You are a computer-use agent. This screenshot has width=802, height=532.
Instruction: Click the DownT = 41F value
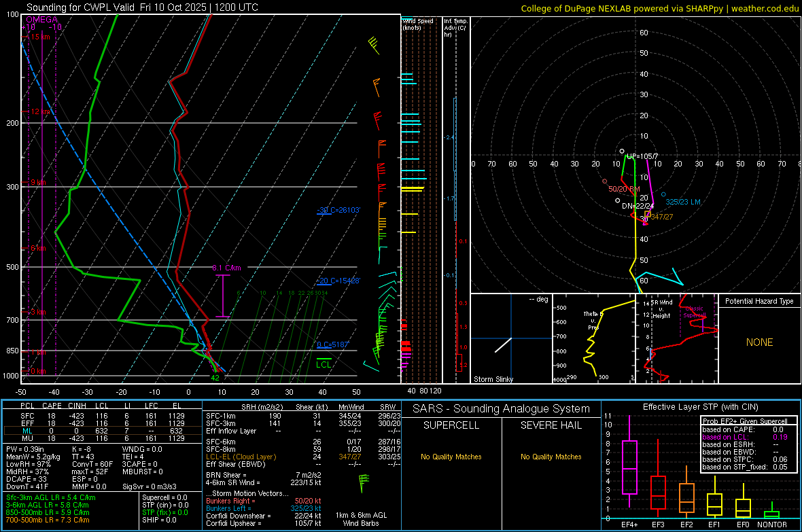point(27,486)
